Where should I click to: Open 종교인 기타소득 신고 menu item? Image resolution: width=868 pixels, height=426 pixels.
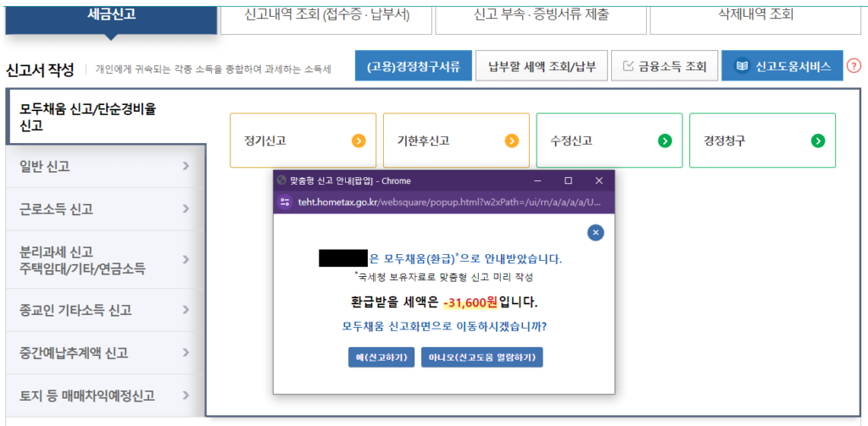click(x=105, y=310)
